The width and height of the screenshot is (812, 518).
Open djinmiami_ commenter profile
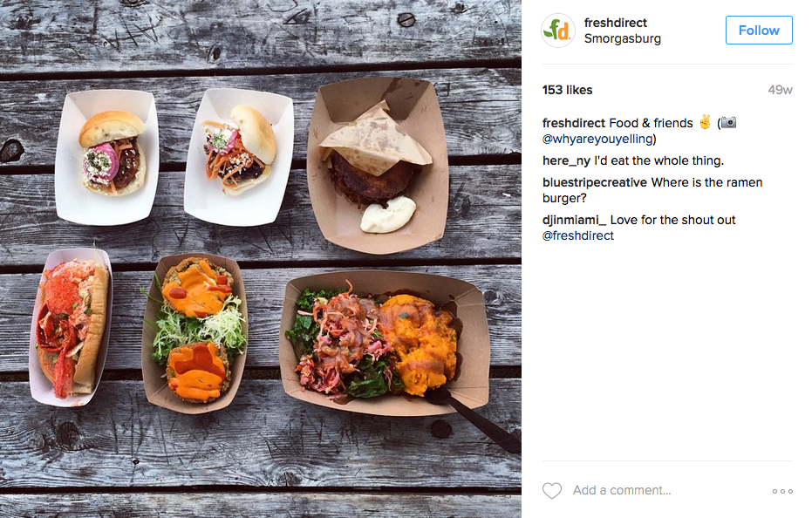click(574, 220)
